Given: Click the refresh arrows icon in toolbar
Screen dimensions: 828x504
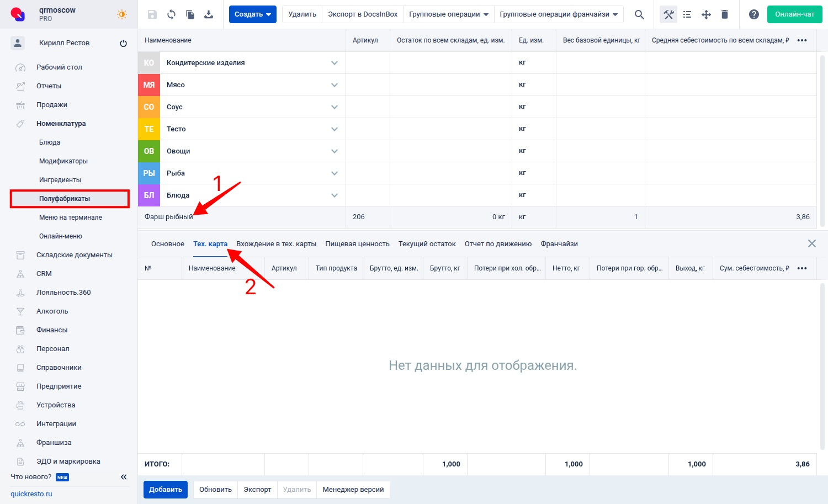Looking at the screenshot, I should pyautogui.click(x=171, y=14).
